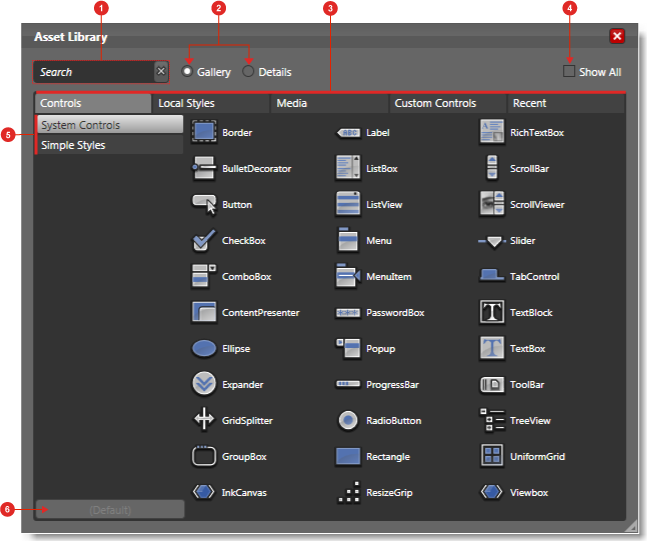Pick the ListBox icon
This screenshot has height=541, width=647.
coord(347,168)
